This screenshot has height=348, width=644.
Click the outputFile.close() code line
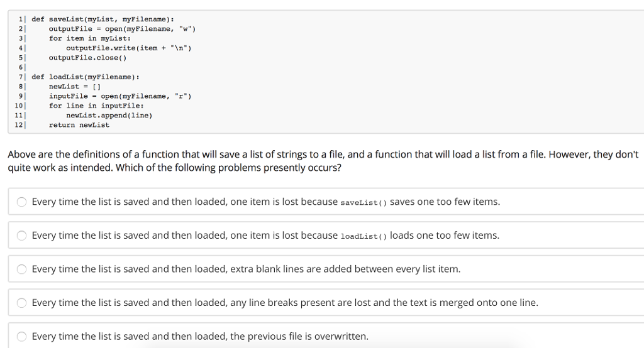coord(87,58)
